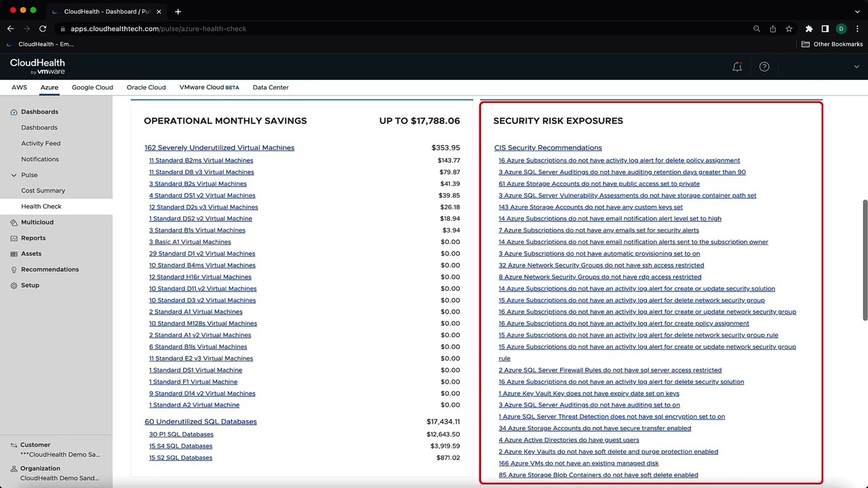Go back with the browser back arrow
868x488 pixels.
(x=10, y=28)
